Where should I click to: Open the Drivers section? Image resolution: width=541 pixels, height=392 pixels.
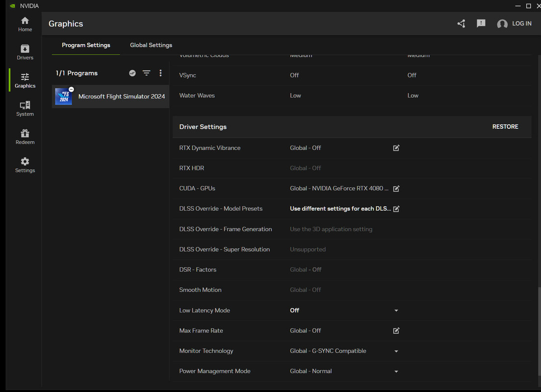tap(25, 52)
